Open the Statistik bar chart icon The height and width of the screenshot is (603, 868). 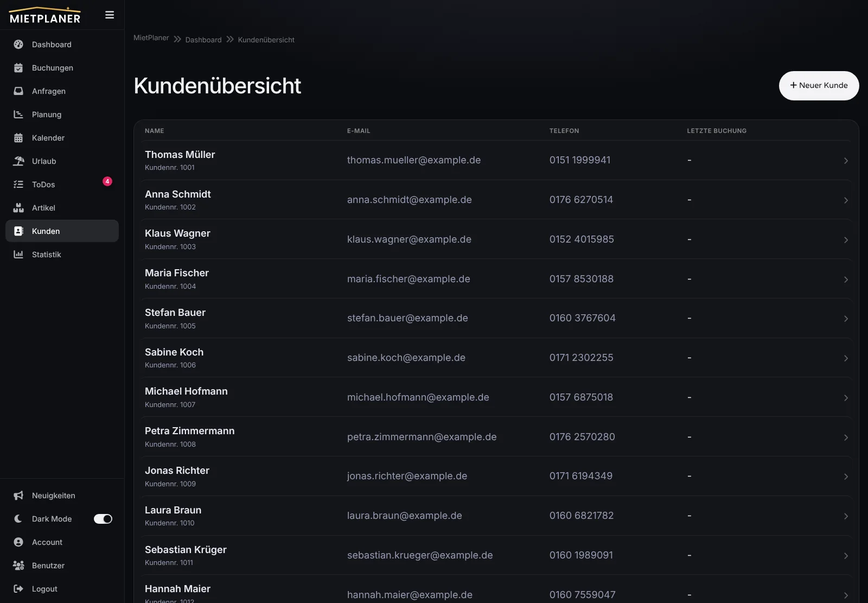[18, 255]
